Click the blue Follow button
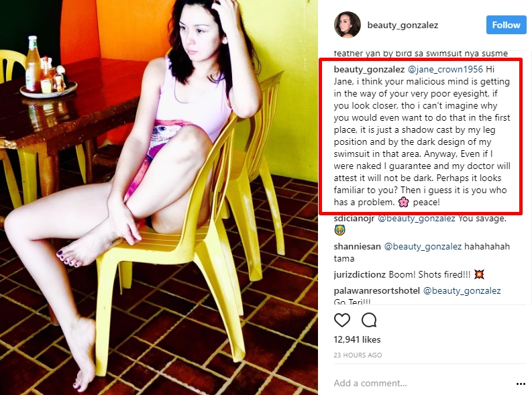 tap(506, 25)
